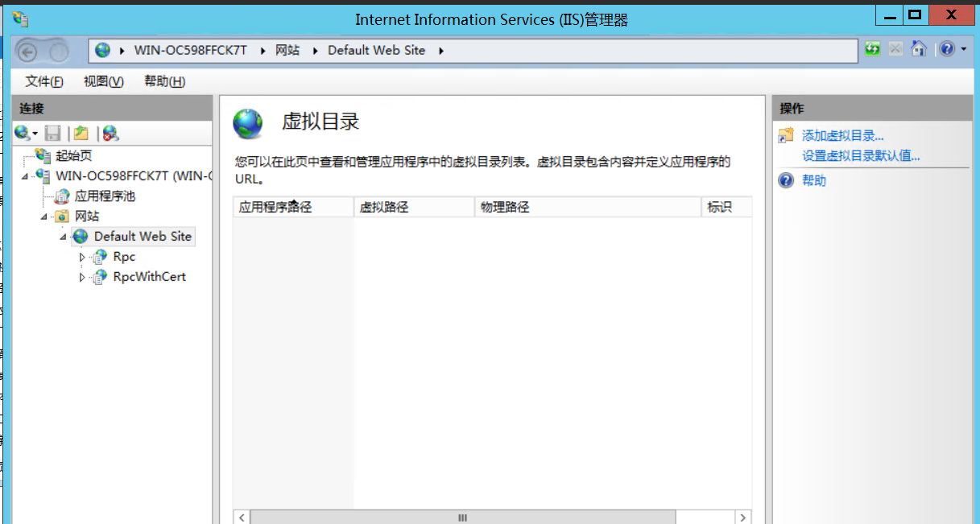Open the 文件(F) menu

pyautogui.click(x=44, y=81)
